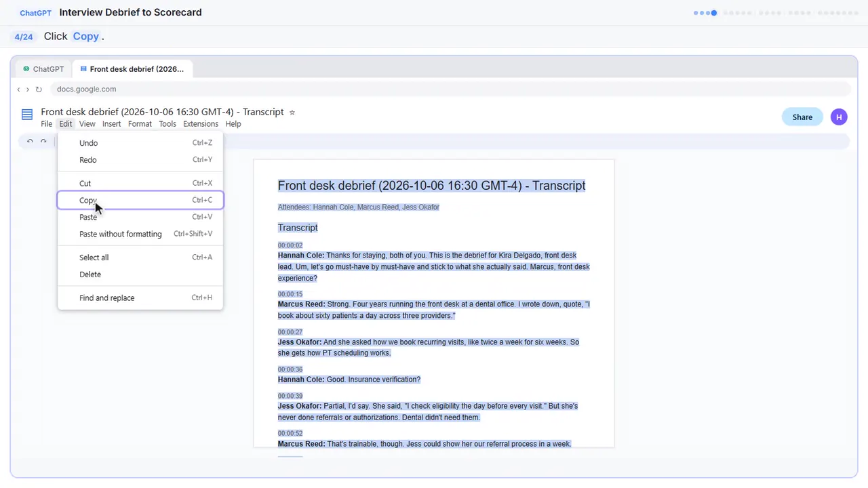Open the Insert menu
Screen dimensions: 868x488
pos(112,124)
